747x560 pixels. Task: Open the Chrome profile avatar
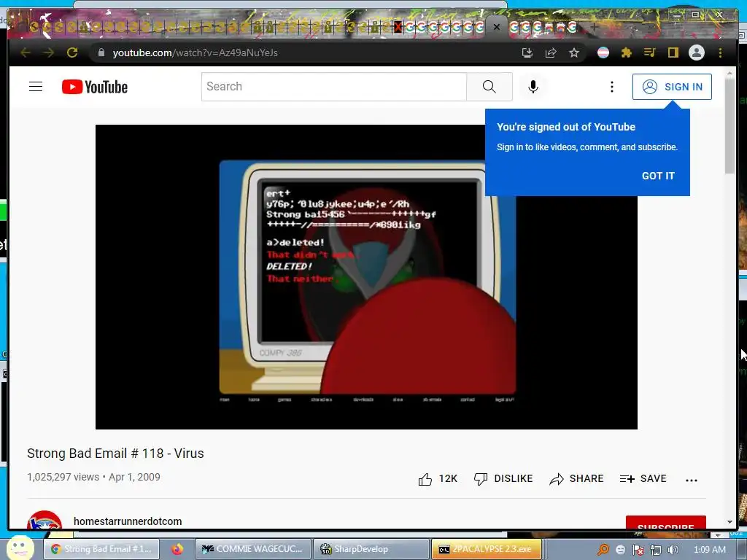coord(697,52)
